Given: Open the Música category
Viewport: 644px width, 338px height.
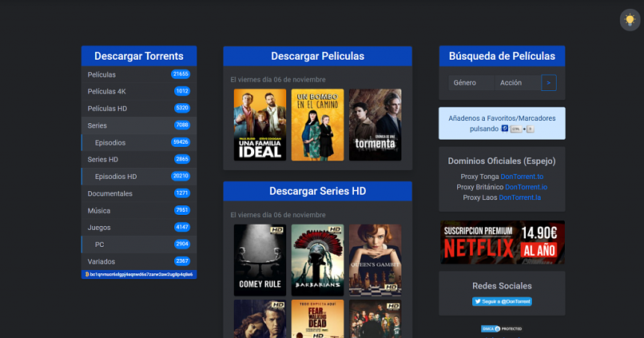Looking at the screenshot, I should click(x=139, y=210).
